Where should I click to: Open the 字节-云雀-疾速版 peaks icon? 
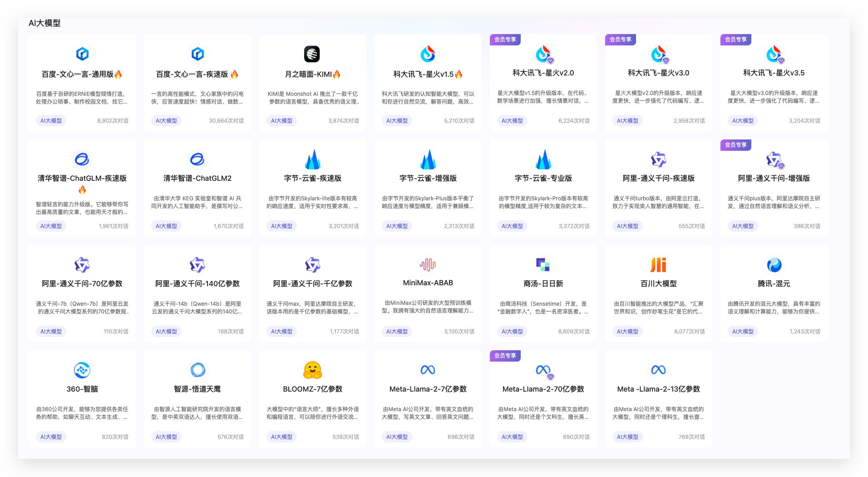click(x=313, y=159)
